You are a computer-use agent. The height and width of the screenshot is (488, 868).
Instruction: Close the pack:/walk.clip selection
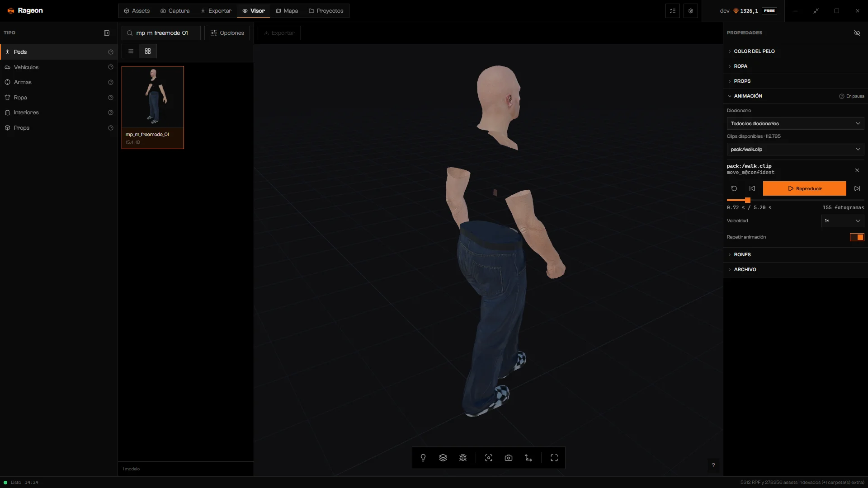pos(857,170)
